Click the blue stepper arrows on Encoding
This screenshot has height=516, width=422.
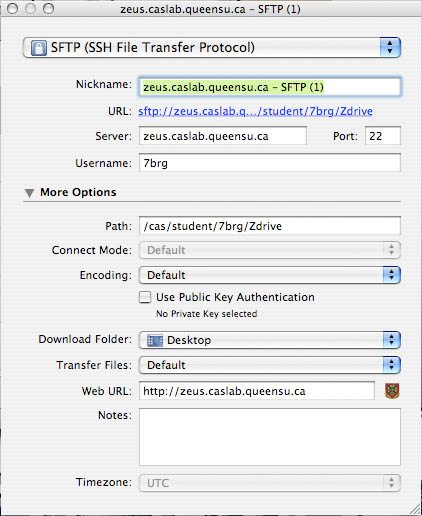click(x=391, y=275)
